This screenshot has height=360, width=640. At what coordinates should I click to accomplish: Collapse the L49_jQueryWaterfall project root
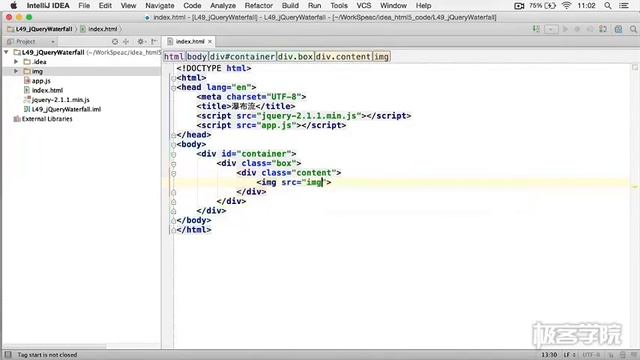[6, 52]
